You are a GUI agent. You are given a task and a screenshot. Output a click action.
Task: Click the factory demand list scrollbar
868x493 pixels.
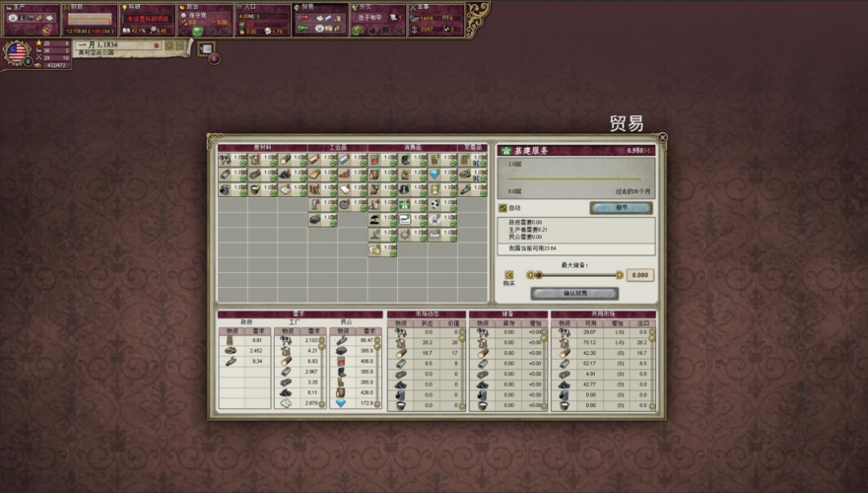point(322,373)
